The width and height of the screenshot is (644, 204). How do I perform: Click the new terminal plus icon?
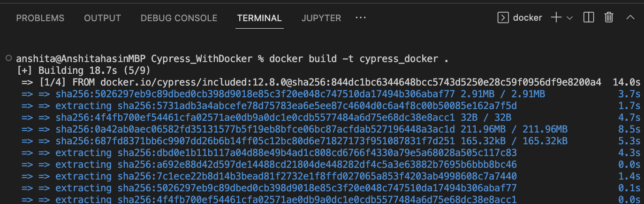coord(556,18)
